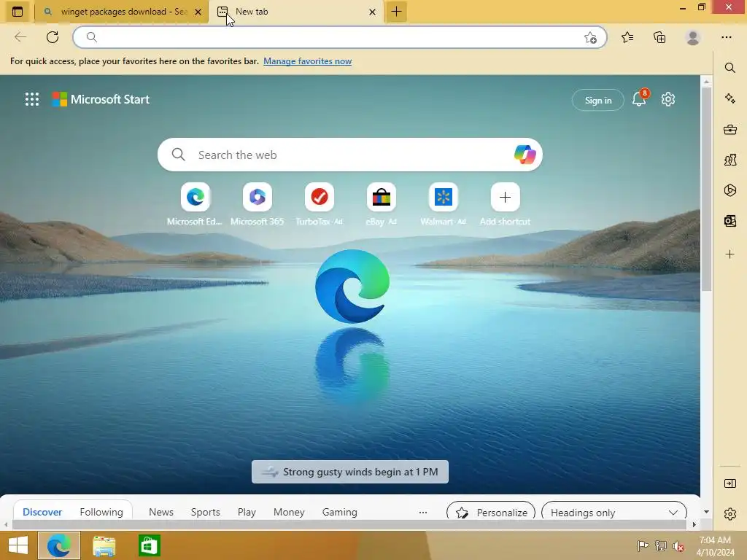Open the Gaming category

click(340, 512)
